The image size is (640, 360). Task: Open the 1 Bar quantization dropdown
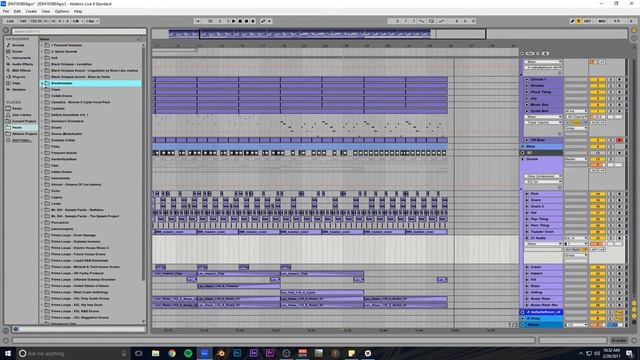click(x=91, y=21)
